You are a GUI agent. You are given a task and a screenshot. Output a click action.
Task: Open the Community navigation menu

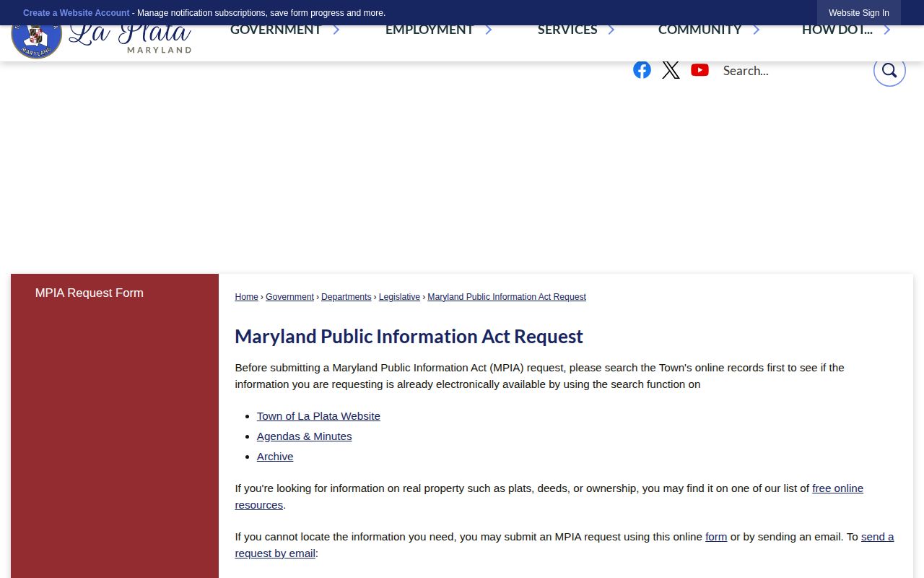(699, 30)
